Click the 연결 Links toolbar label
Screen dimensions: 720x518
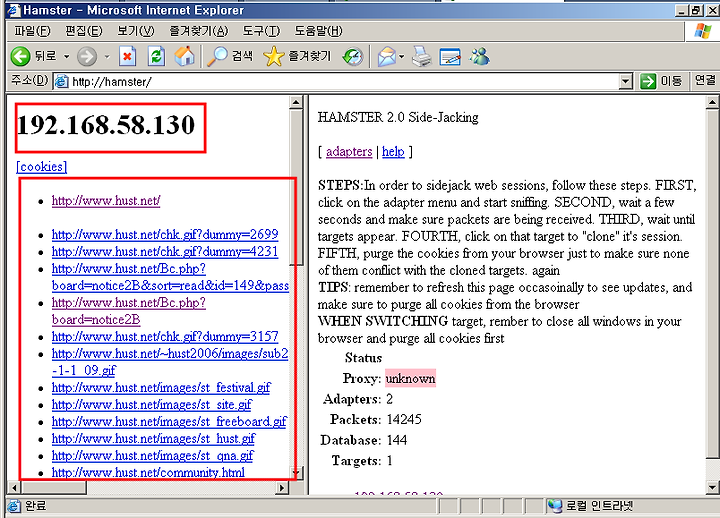click(x=705, y=80)
